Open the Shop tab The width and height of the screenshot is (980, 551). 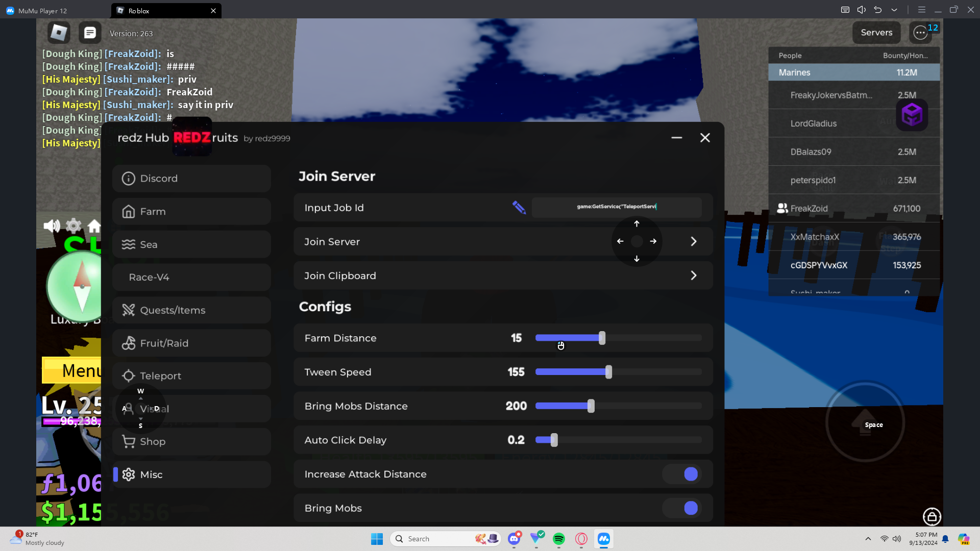(x=191, y=441)
